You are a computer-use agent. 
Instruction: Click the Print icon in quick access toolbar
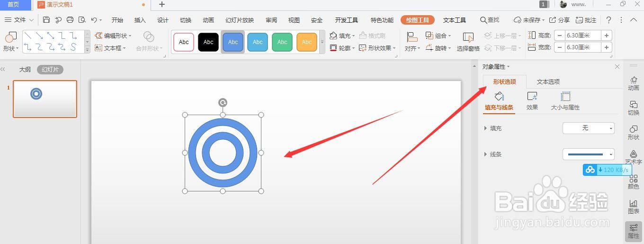click(70, 20)
